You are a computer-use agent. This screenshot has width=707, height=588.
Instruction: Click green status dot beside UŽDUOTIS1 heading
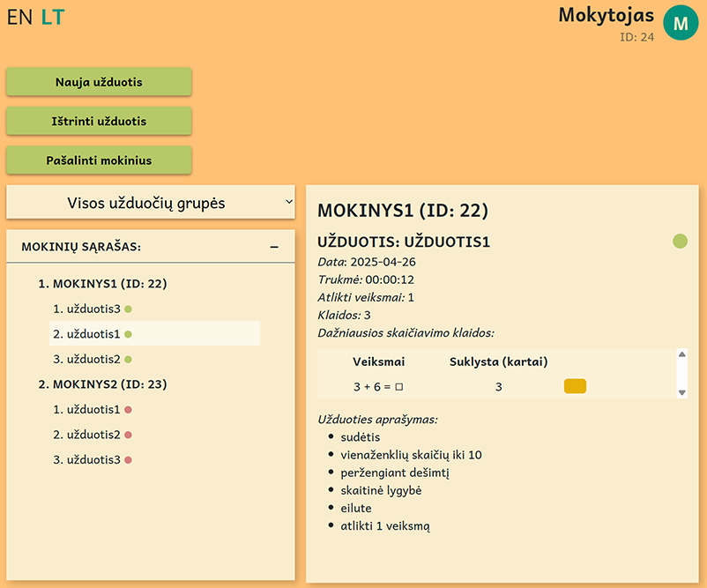pos(680,242)
